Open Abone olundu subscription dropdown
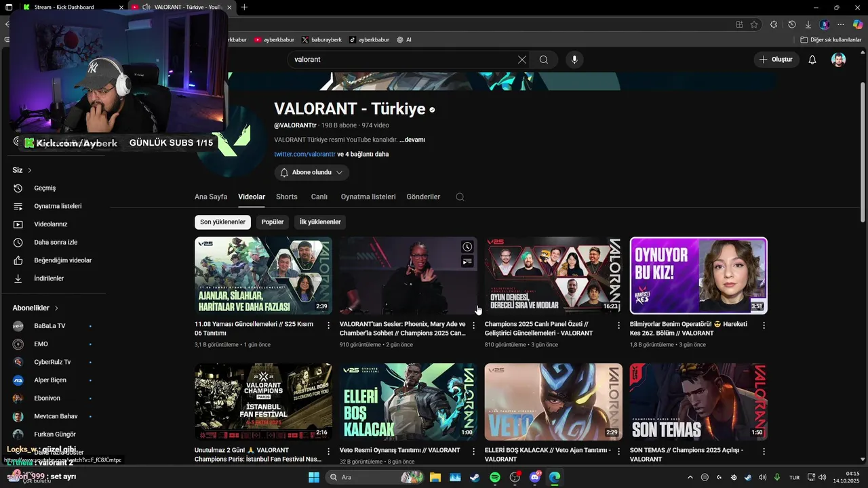Image resolution: width=868 pixels, height=488 pixels. [x=312, y=173]
